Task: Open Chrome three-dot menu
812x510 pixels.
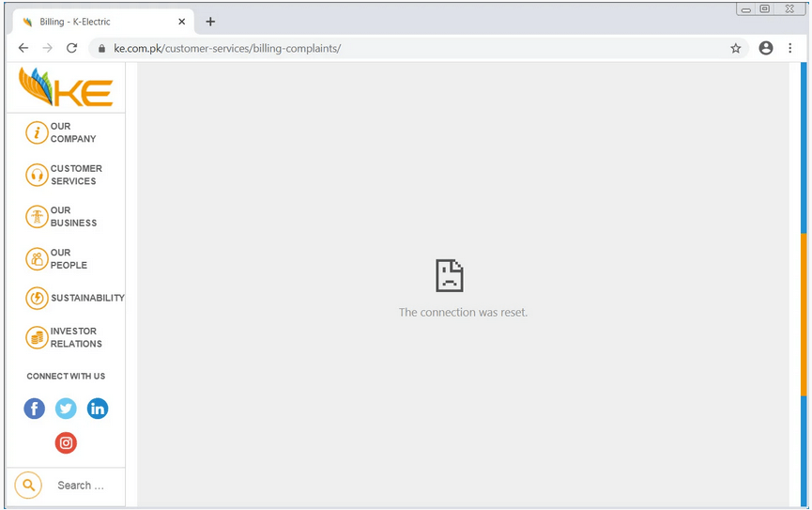Action: (x=790, y=48)
